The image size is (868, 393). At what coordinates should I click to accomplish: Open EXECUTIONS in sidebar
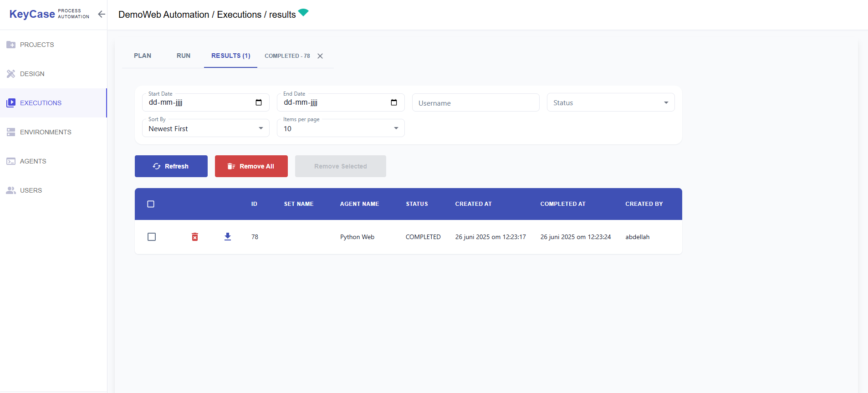53,103
